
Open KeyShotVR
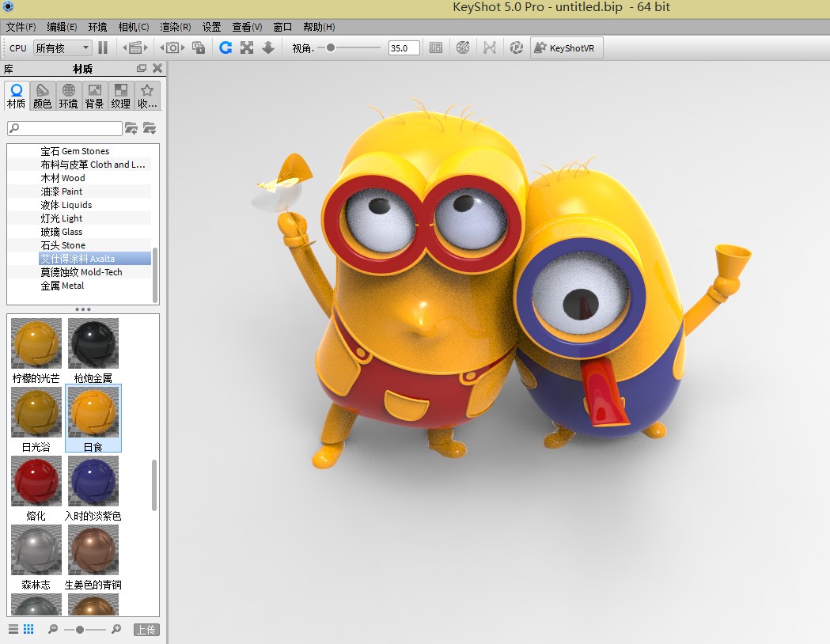tap(567, 48)
